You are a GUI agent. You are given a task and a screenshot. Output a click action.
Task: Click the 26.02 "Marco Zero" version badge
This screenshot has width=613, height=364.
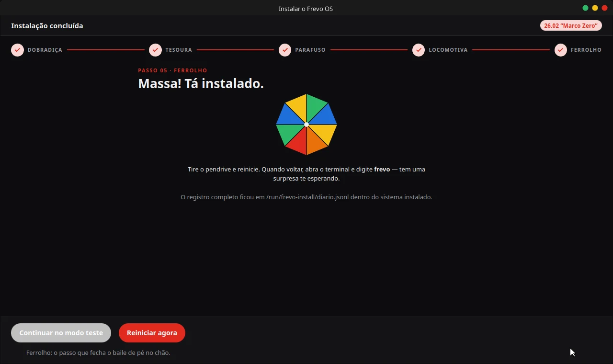point(571,25)
